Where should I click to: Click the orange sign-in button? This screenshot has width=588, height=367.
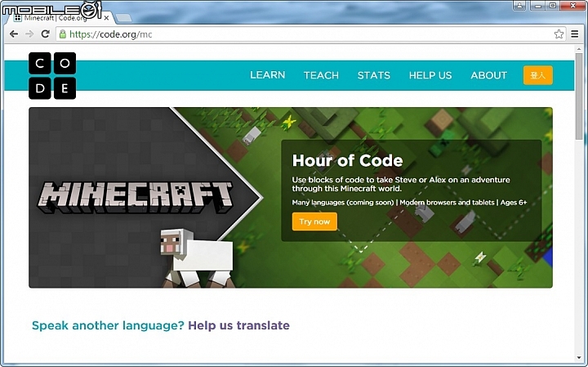[537, 75]
